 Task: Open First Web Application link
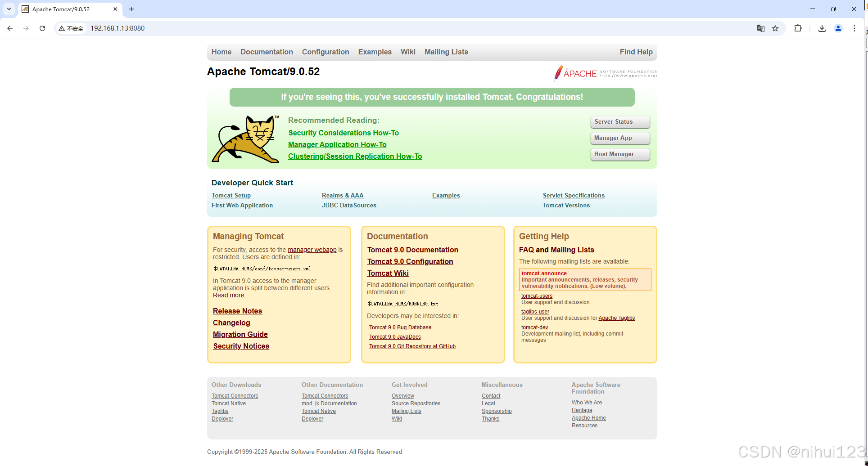click(242, 206)
